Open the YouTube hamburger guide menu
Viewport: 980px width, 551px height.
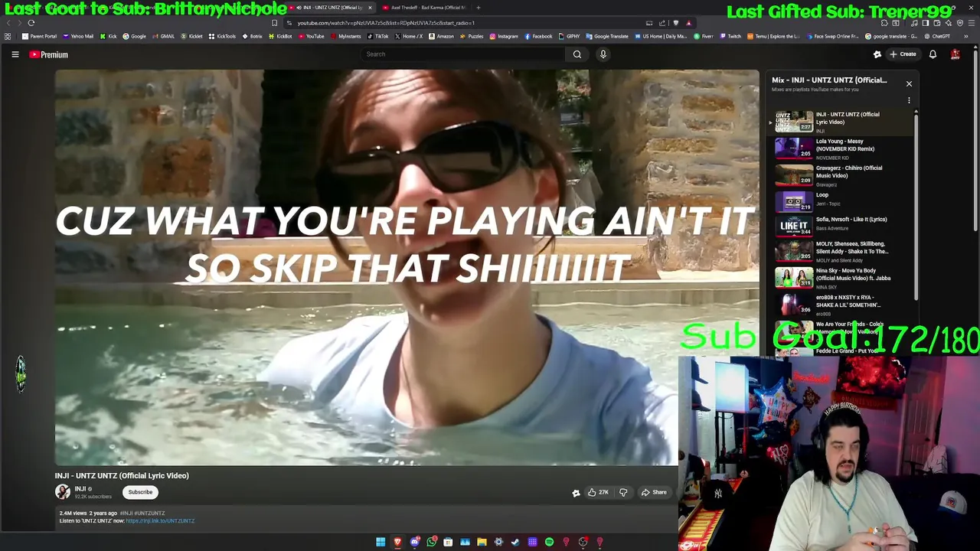click(15, 54)
